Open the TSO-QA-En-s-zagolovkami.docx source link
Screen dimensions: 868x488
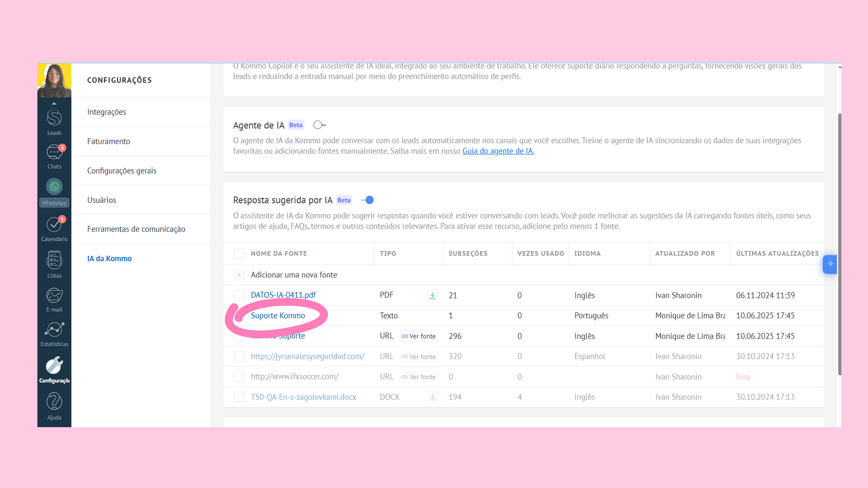(x=303, y=397)
